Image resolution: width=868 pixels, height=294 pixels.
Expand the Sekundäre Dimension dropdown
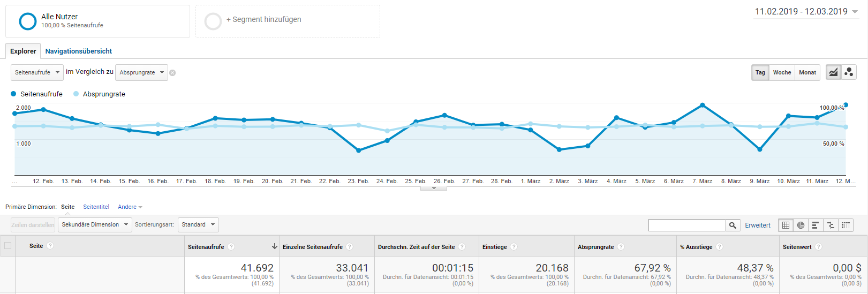click(95, 225)
